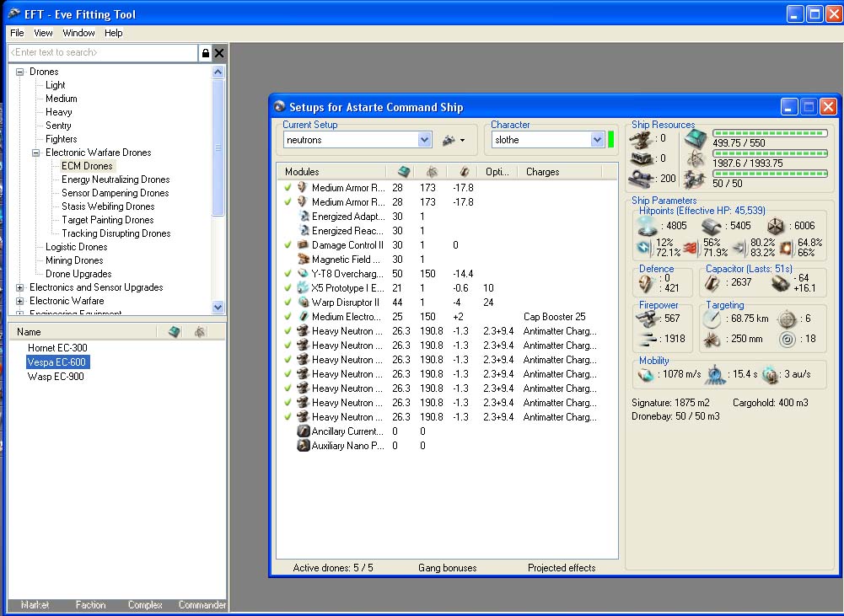844x616 pixels.
Task: Open the Window menu
Action: (78, 33)
